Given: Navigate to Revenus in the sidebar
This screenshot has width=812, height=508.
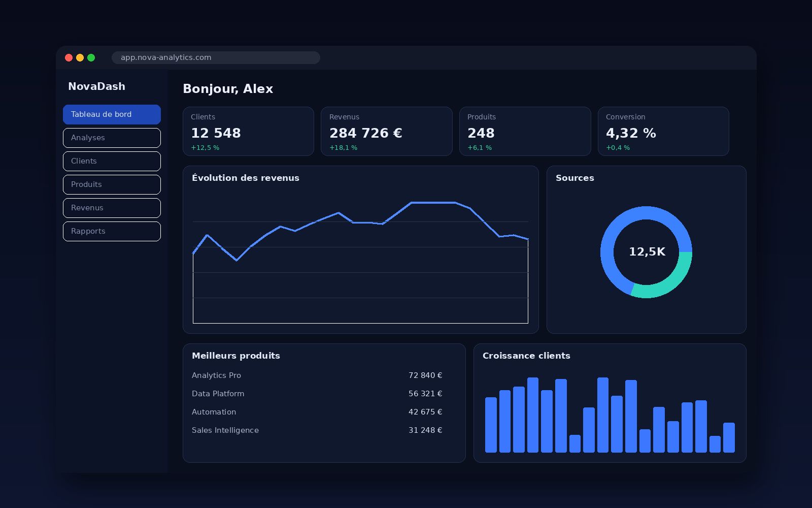Looking at the screenshot, I should pos(112,208).
